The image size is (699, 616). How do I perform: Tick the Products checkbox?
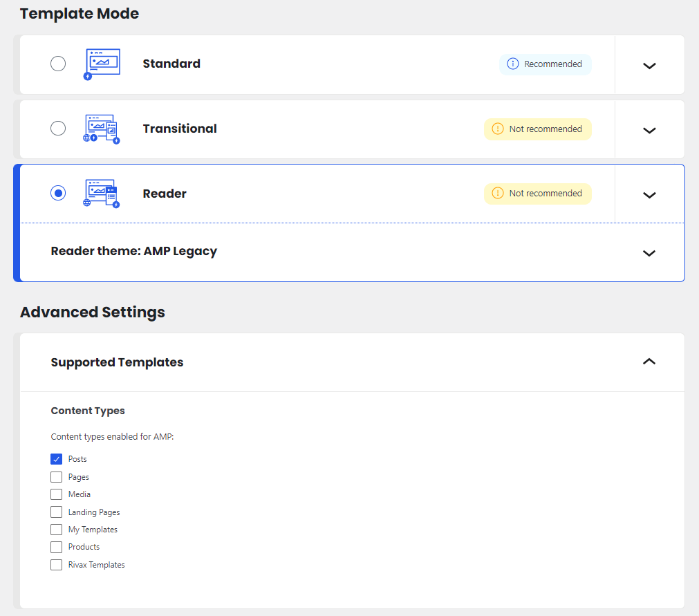coord(57,547)
